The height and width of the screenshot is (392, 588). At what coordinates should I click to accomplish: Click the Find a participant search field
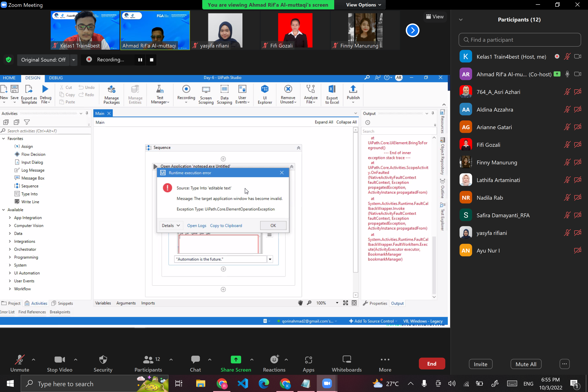click(519, 40)
